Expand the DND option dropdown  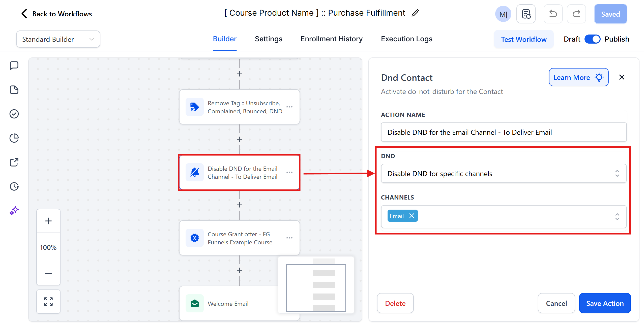[x=504, y=174]
